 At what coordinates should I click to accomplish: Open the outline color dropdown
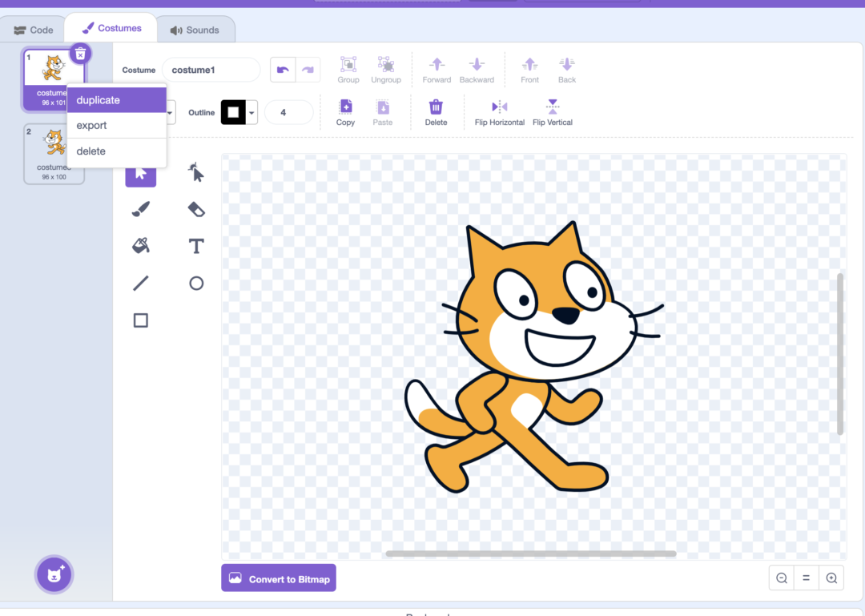pyautogui.click(x=251, y=112)
